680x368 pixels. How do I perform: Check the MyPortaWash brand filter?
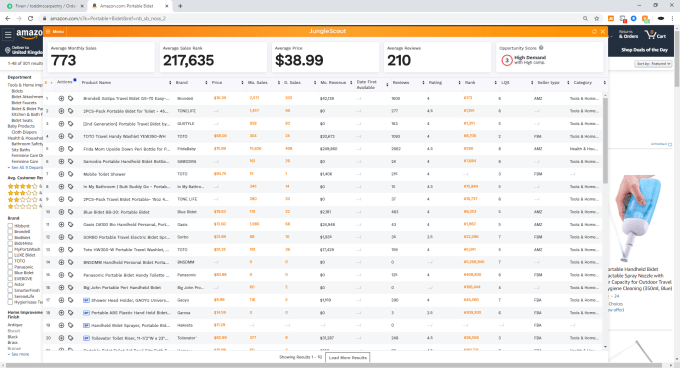click(x=10, y=249)
